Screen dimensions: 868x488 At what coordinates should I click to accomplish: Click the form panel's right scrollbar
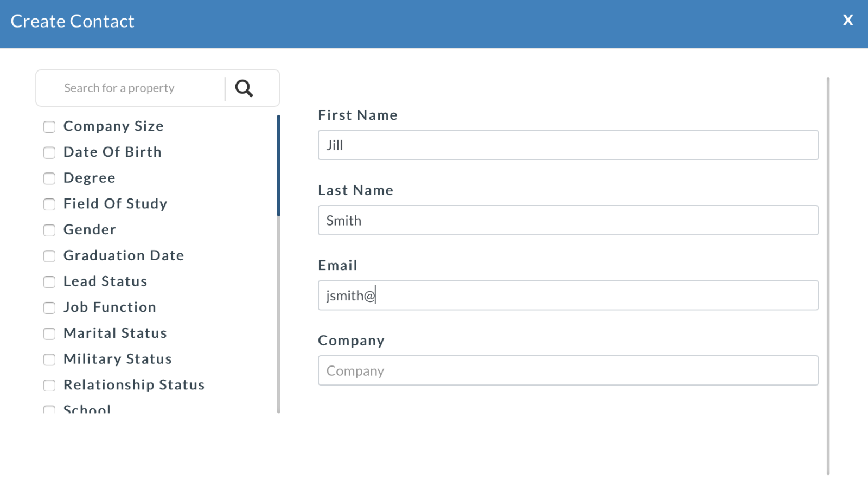(828, 275)
